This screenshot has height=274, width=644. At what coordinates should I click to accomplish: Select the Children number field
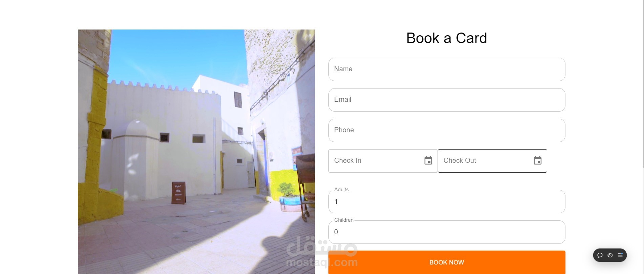pos(447,232)
